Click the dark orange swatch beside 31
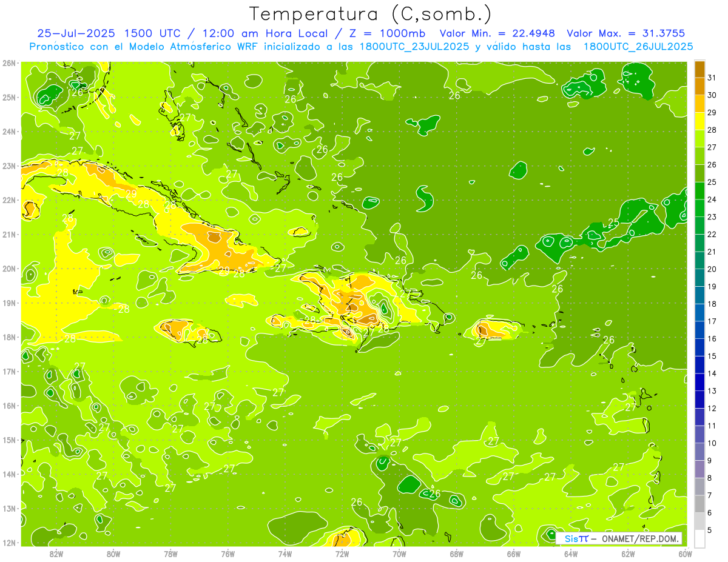This screenshot has height=562, width=728. pyautogui.click(x=699, y=69)
